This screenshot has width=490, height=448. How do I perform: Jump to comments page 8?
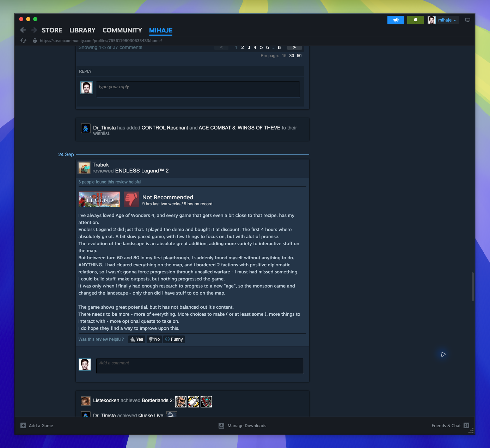(x=279, y=48)
